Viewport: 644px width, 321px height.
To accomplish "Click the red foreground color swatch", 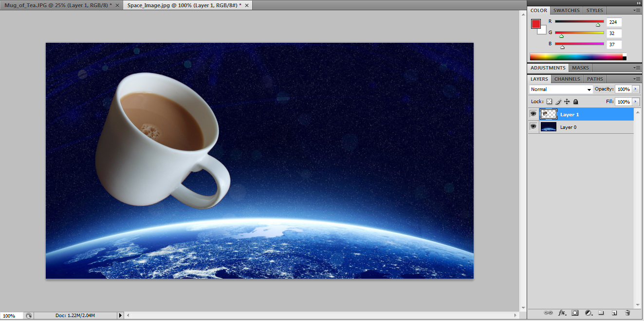I will (x=535, y=24).
